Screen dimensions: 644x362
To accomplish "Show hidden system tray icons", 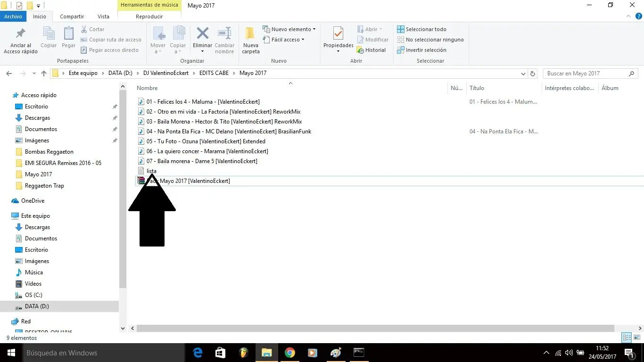I will 546,353.
